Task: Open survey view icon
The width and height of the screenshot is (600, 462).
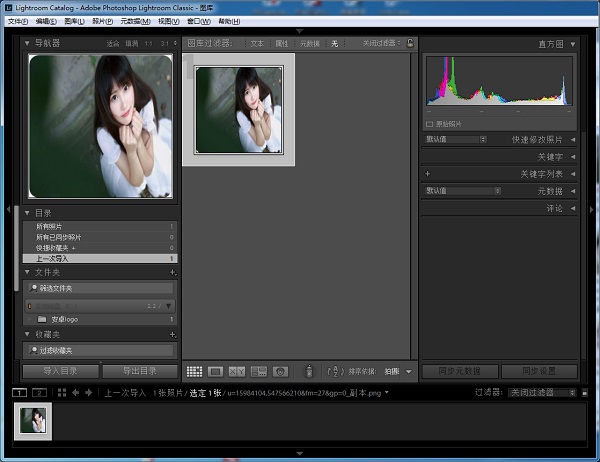Action: (x=259, y=372)
